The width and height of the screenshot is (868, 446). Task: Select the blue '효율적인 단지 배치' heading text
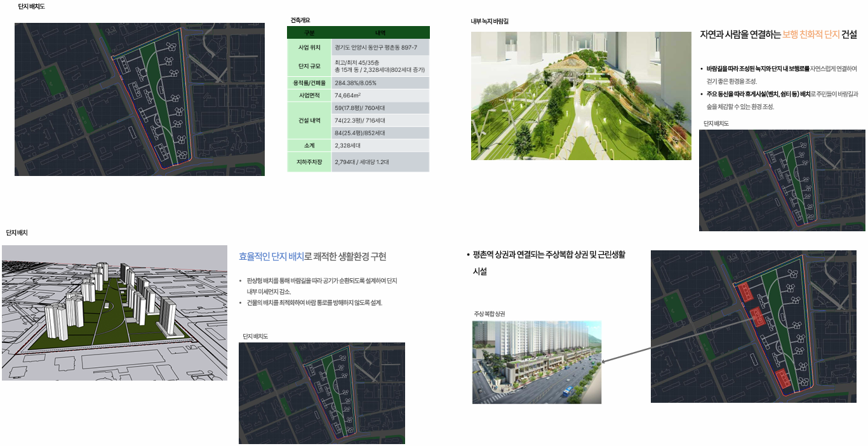pos(271,257)
